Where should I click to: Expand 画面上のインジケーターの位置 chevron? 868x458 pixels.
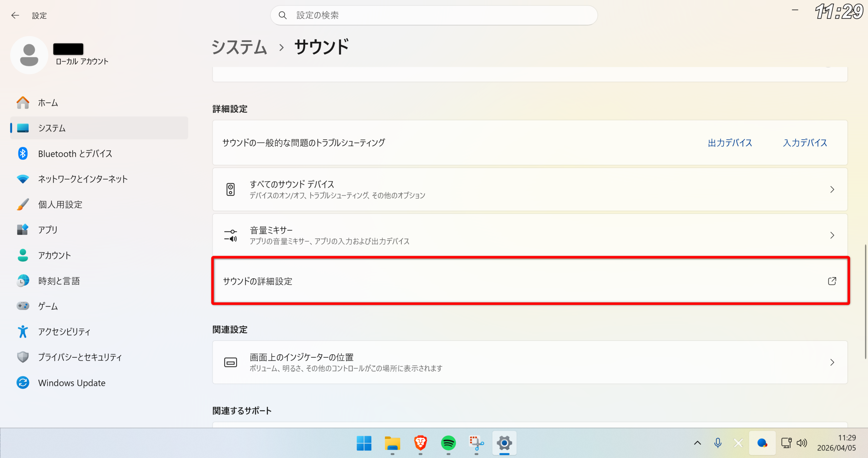pyautogui.click(x=832, y=362)
